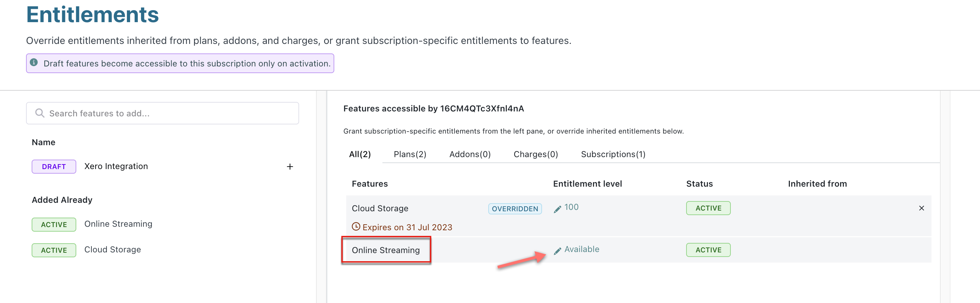Remove Cloud Storage override with X icon
Screen dimensions: 980x303
point(921,208)
